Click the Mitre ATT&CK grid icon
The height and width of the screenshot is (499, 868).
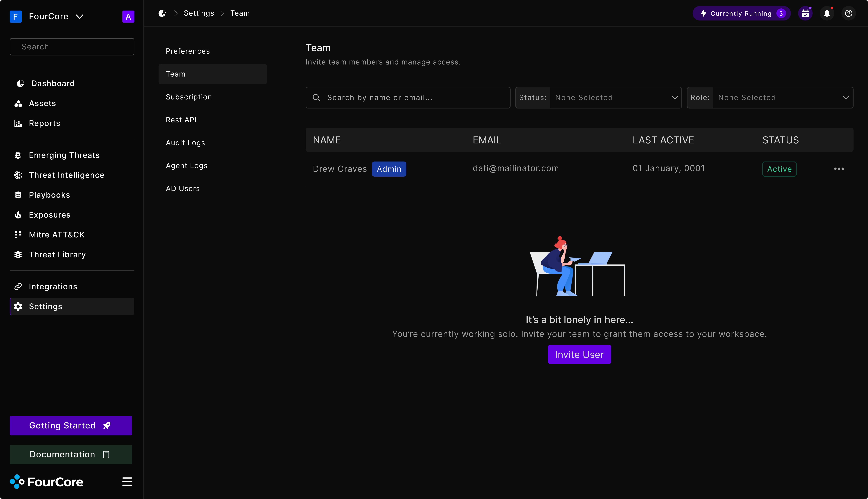[18, 235]
